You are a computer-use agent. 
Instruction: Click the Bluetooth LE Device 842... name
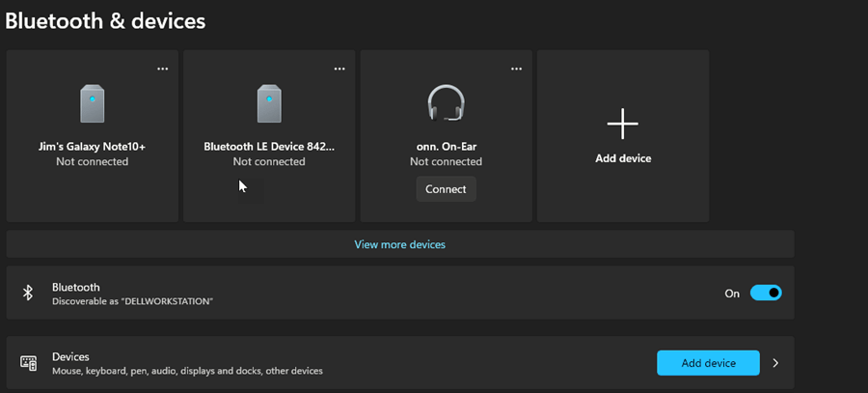click(x=269, y=147)
